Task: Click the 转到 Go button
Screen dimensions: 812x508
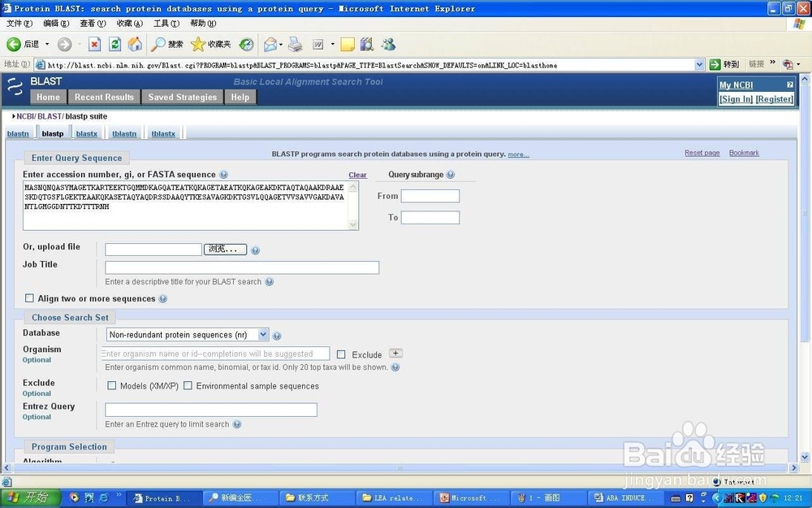Action: click(x=724, y=64)
